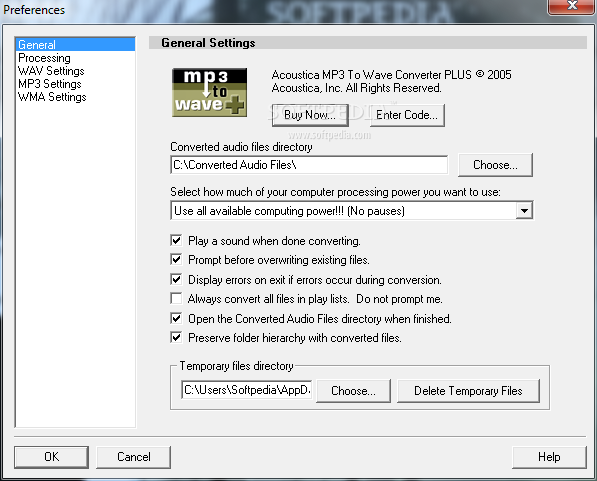Click the 'General Settings' header text
Viewport: 597px width, 481px height.
208,43
